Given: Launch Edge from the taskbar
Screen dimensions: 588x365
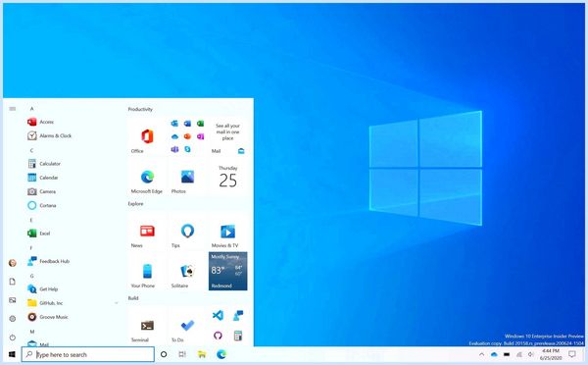Looking at the screenshot, I should click(x=221, y=354).
